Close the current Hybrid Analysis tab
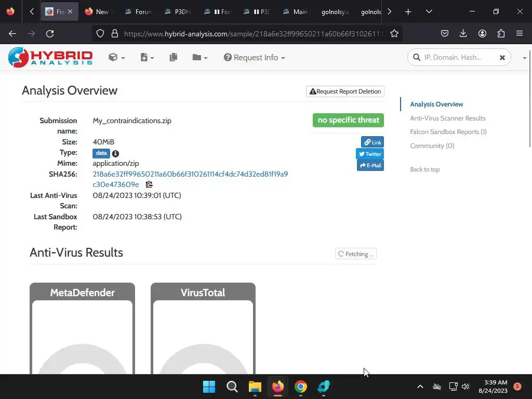This screenshot has width=532, height=399. coord(70,11)
